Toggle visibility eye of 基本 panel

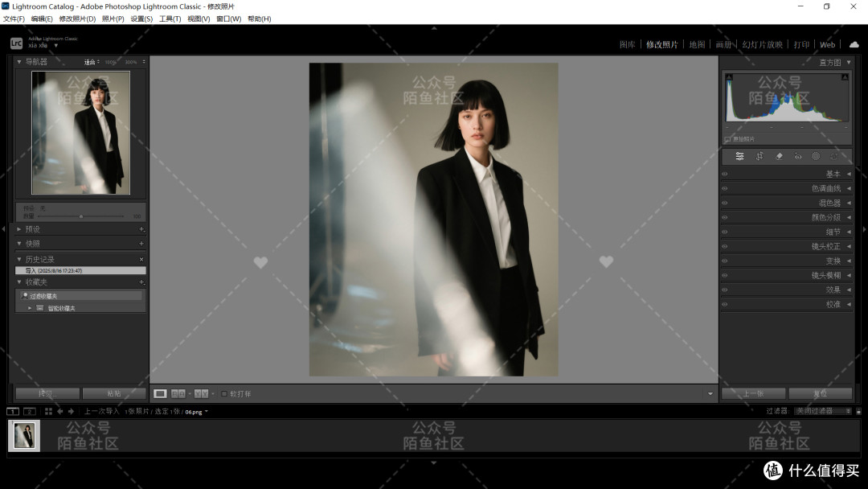pyautogui.click(x=725, y=174)
